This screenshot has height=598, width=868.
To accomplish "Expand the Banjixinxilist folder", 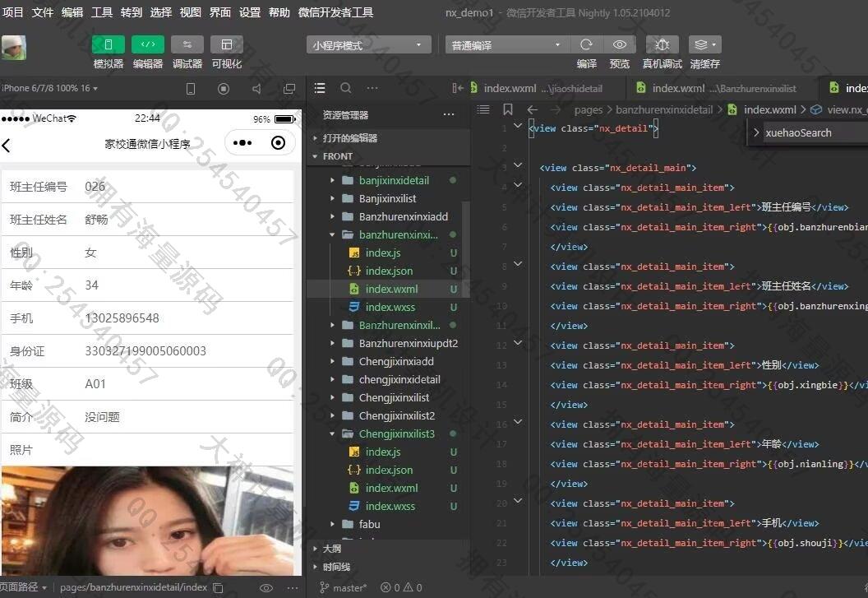I will coord(388,198).
